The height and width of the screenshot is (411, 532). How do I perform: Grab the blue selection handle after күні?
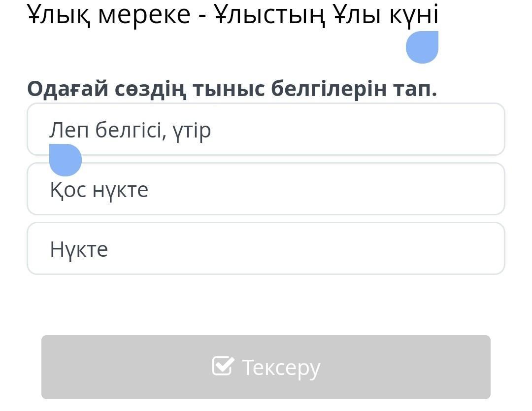[x=422, y=47]
